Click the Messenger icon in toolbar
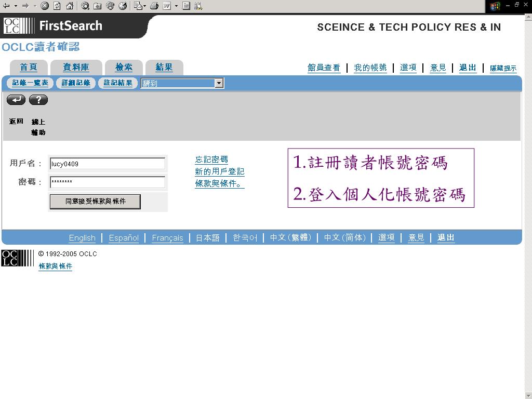 [x=198, y=6]
